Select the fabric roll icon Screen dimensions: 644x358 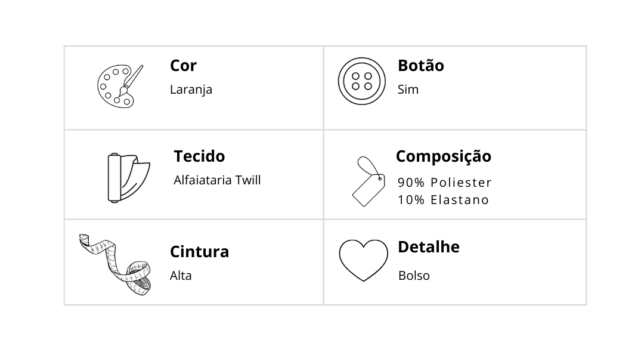pyautogui.click(x=129, y=178)
